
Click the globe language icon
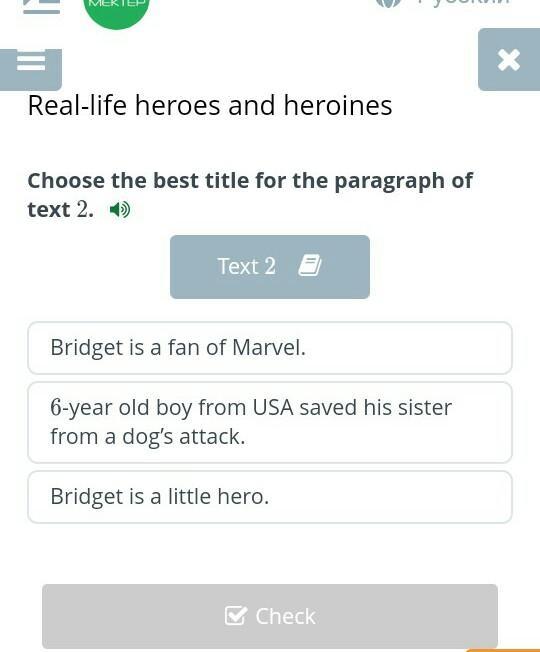pyautogui.click(x=389, y=3)
